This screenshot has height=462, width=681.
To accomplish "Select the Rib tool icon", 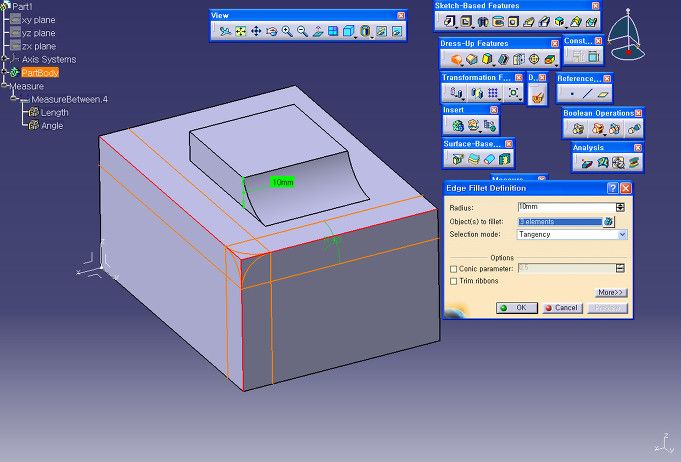I will 529,21.
